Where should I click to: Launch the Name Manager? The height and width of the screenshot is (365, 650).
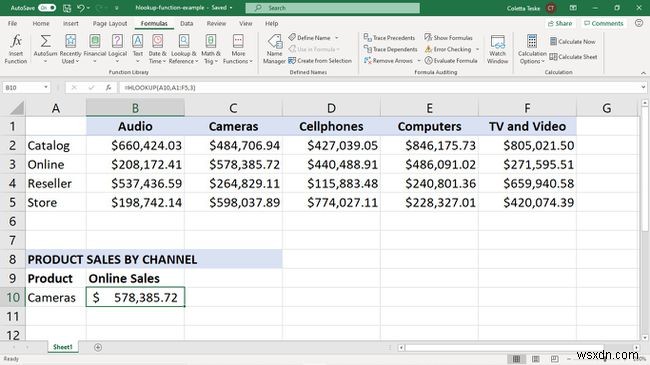[x=274, y=49]
